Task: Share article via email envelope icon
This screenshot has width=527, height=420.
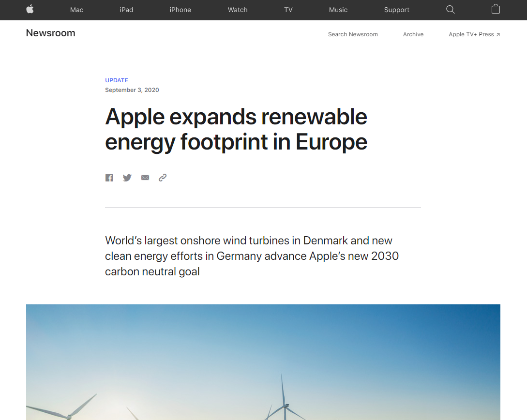Action: [x=145, y=178]
